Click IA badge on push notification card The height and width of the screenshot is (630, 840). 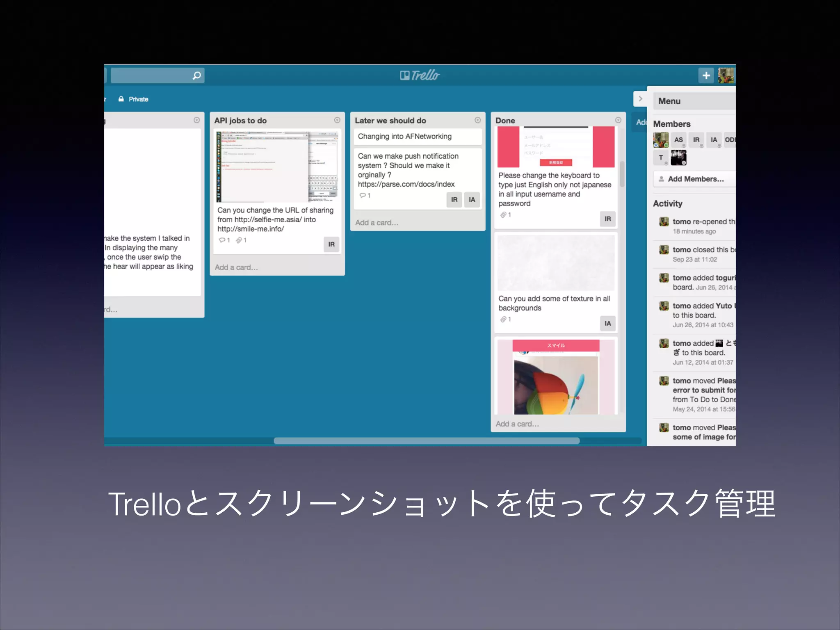pyautogui.click(x=472, y=200)
